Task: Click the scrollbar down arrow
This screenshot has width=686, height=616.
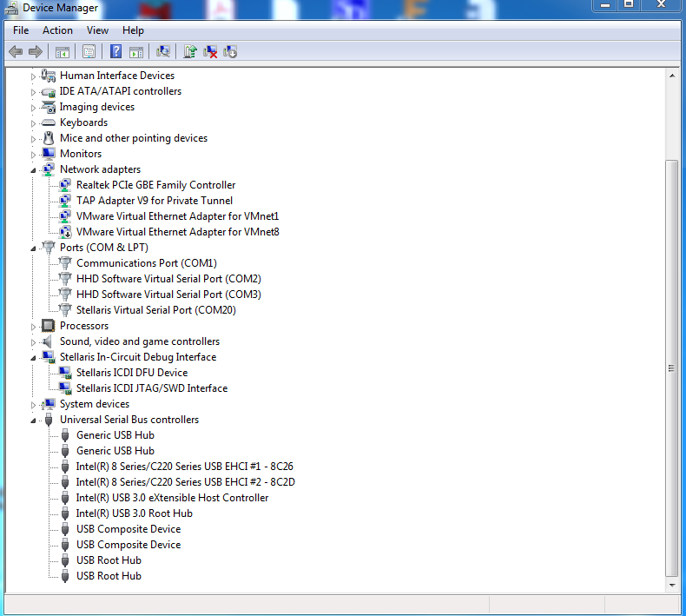Action: click(672, 585)
